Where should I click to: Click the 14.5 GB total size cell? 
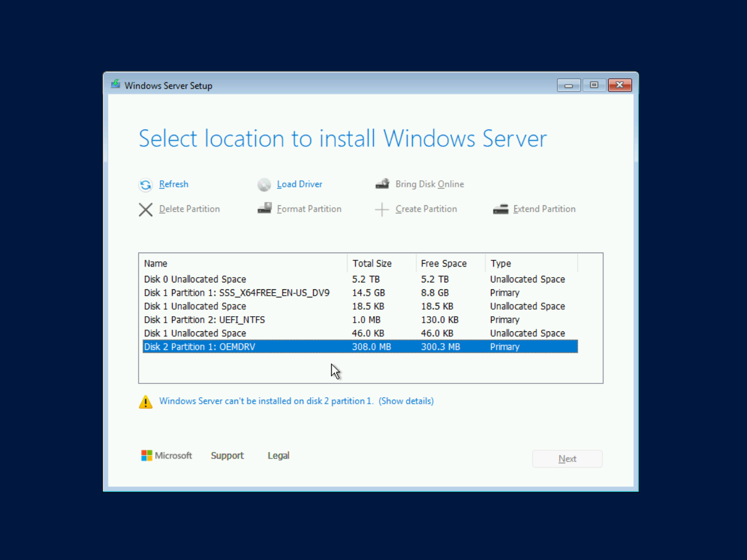point(369,293)
